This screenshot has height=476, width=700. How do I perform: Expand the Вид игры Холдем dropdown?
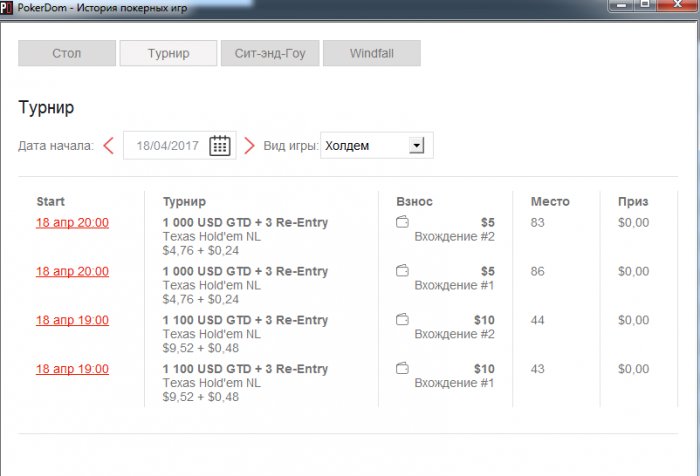pos(417,146)
